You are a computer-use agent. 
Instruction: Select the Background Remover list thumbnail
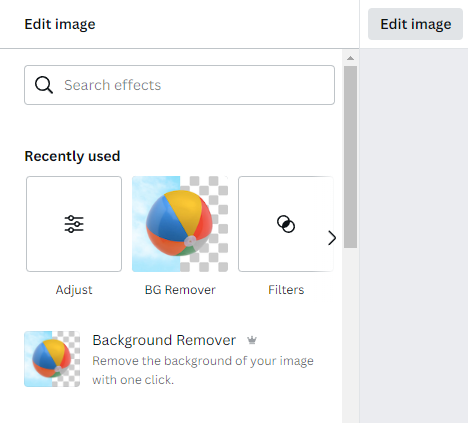52,359
